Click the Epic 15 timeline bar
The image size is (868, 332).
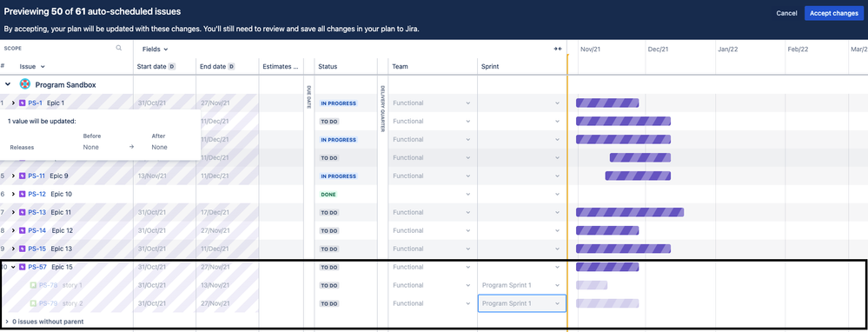(x=607, y=268)
